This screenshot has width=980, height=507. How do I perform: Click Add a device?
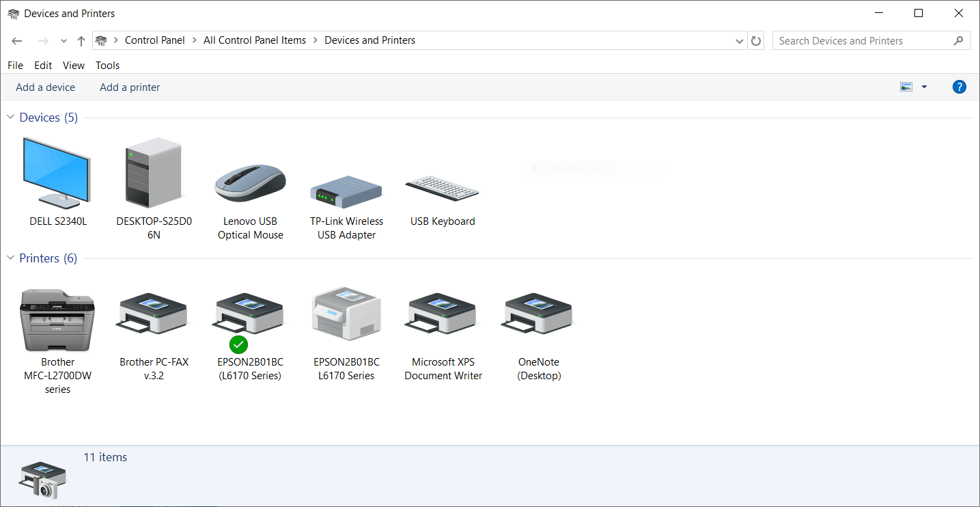tap(45, 87)
